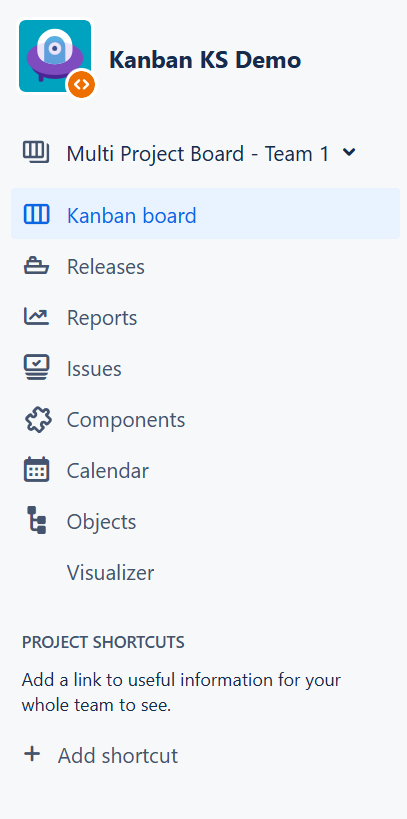Click the plus icon for Add shortcut
This screenshot has height=819, width=407.
[x=32, y=754]
